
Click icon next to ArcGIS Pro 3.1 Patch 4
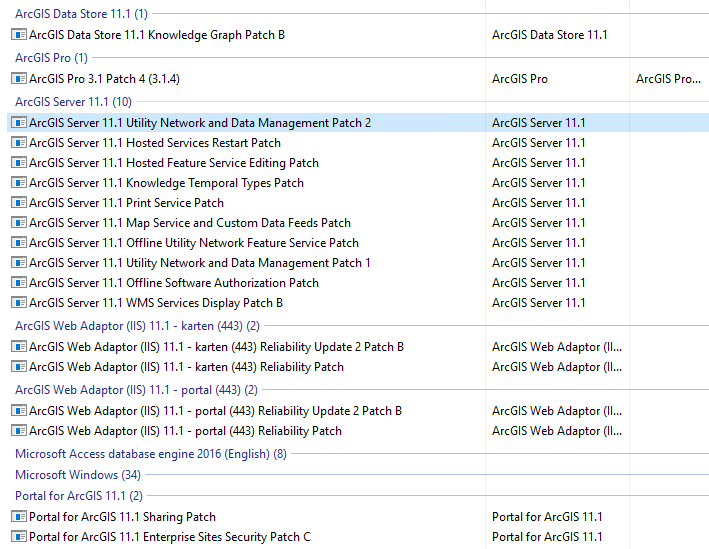[19, 78]
